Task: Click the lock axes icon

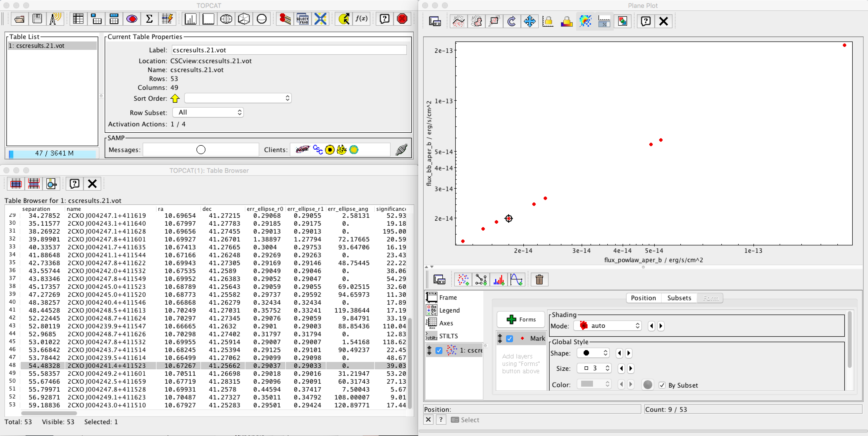Action: coord(548,21)
